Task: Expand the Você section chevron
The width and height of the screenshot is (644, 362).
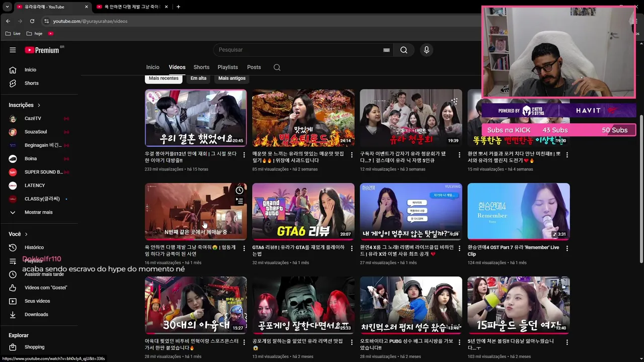Action: coord(26,234)
